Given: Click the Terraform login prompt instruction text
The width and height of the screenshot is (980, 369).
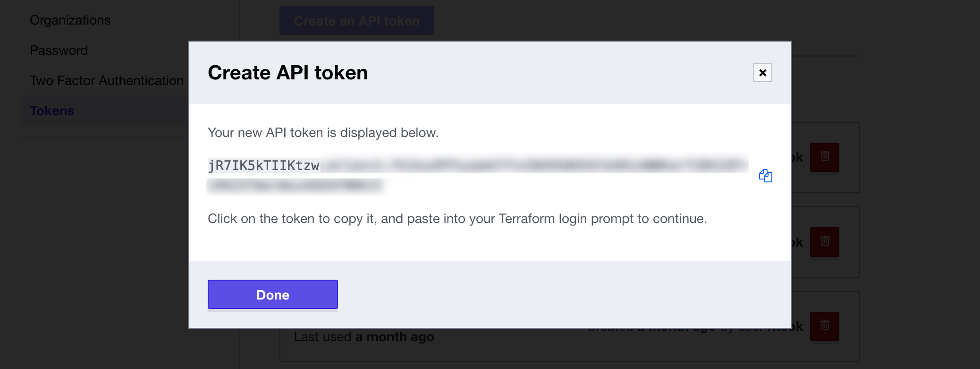Looking at the screenshot, I should (x=457, y=219).
